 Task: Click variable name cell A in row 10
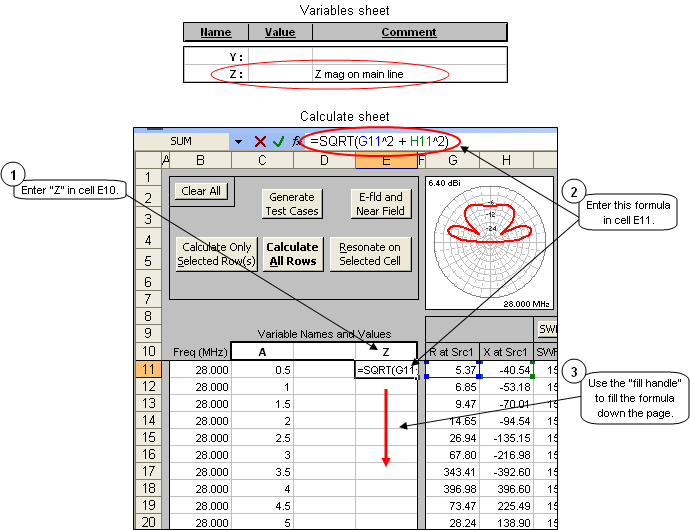click(262, 350)
